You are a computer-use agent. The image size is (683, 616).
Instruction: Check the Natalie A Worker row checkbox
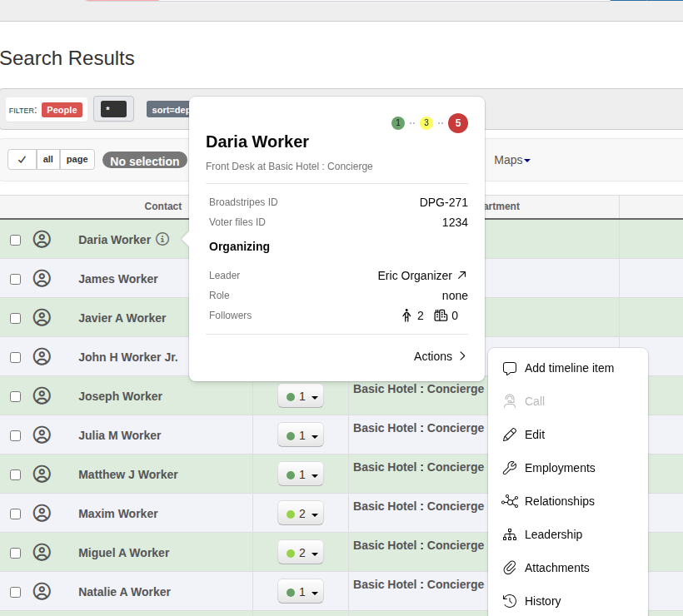click(15, 591)
